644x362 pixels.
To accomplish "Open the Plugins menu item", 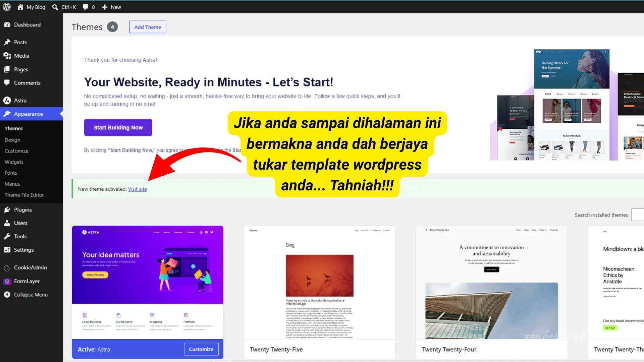I will (x=31, y=209).
